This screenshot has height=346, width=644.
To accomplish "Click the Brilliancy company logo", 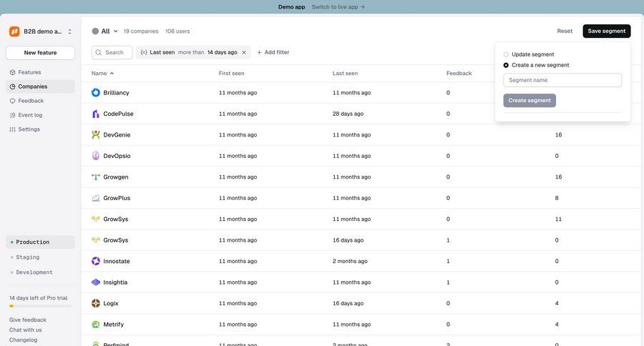I will point(96,93).
